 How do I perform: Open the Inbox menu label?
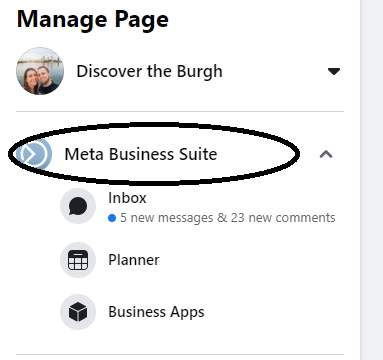pos(127,198)
